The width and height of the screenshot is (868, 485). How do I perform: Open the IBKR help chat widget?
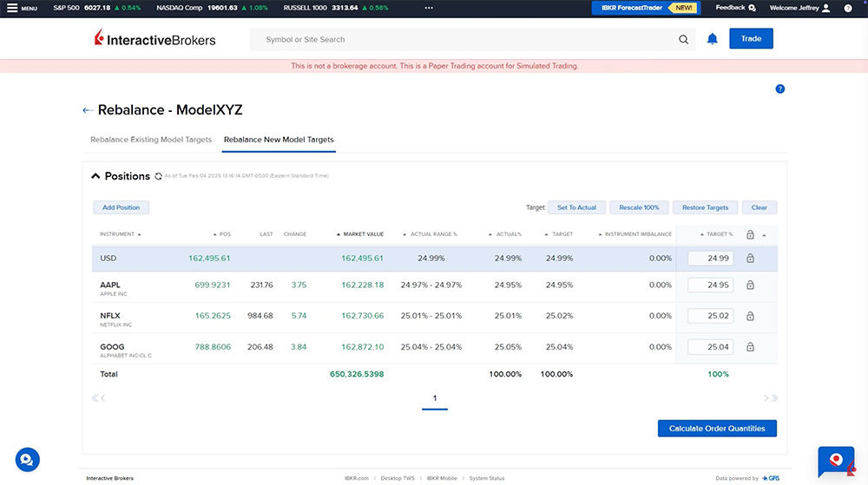(x=837, y=462)
